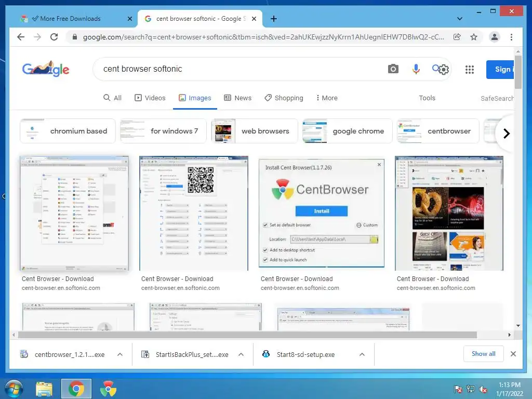
Task: Open the centbrowser_1.2.1 exe download item
Action: click(x=70, y=354)
